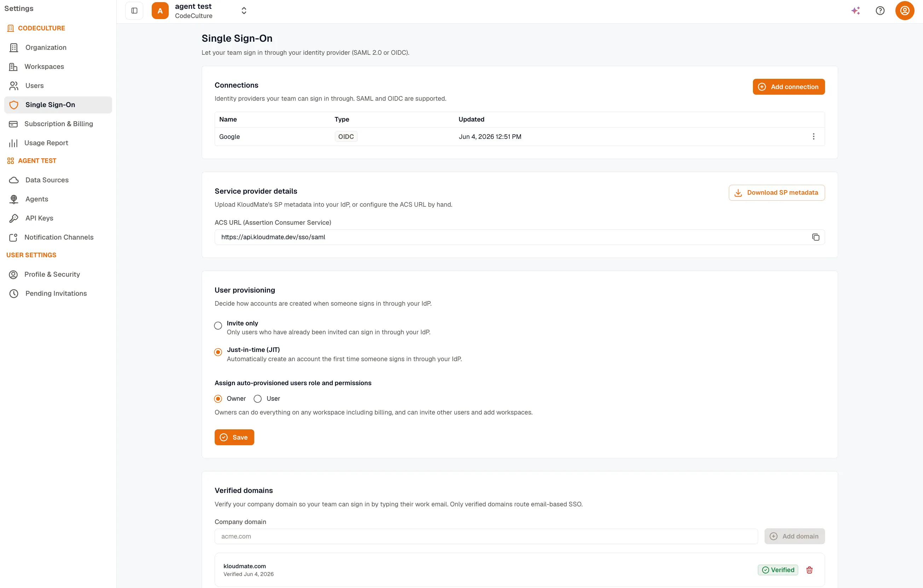Screen dimensions: 923x588
Task: Click the 'Jun 4, 2026 12:51 PM' cell
Action: (490, 137)
